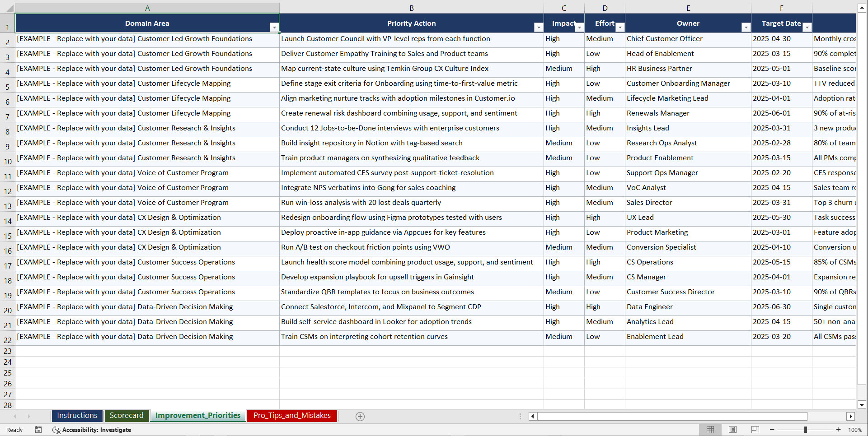Select the column B header
868x436 pixels.
tap(412, 8)
